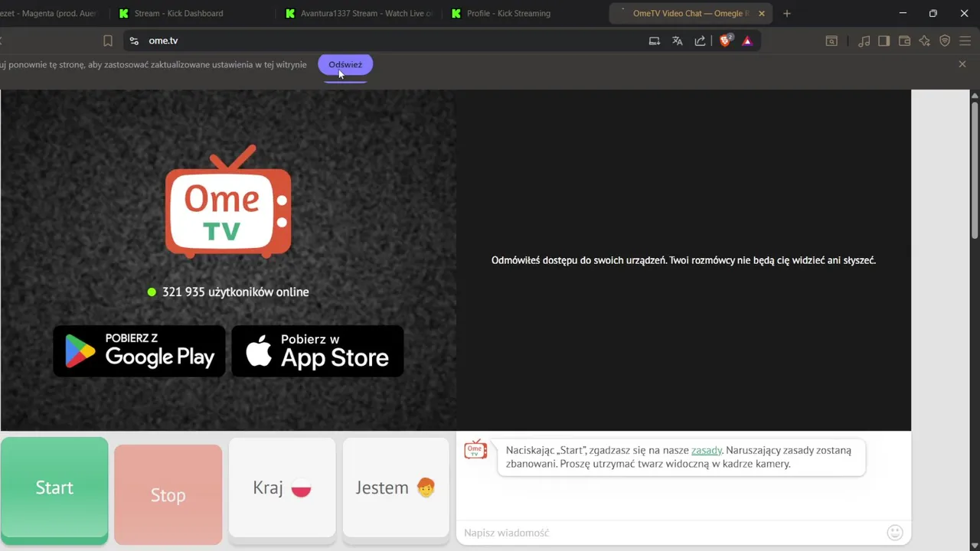Click the device access denied message text
This screenshot has width=980, height=551.
click(684, 260)
